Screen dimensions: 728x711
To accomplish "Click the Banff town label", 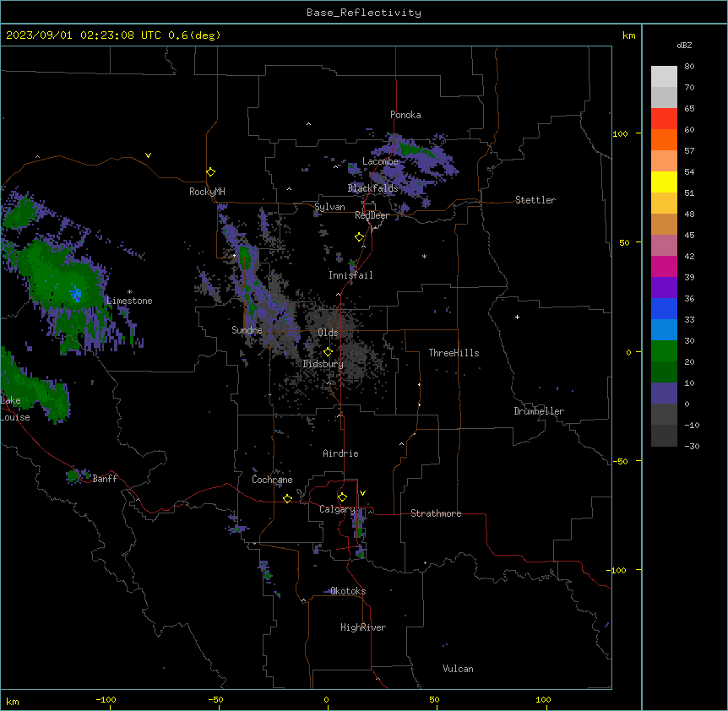I will tap(105, 479).
